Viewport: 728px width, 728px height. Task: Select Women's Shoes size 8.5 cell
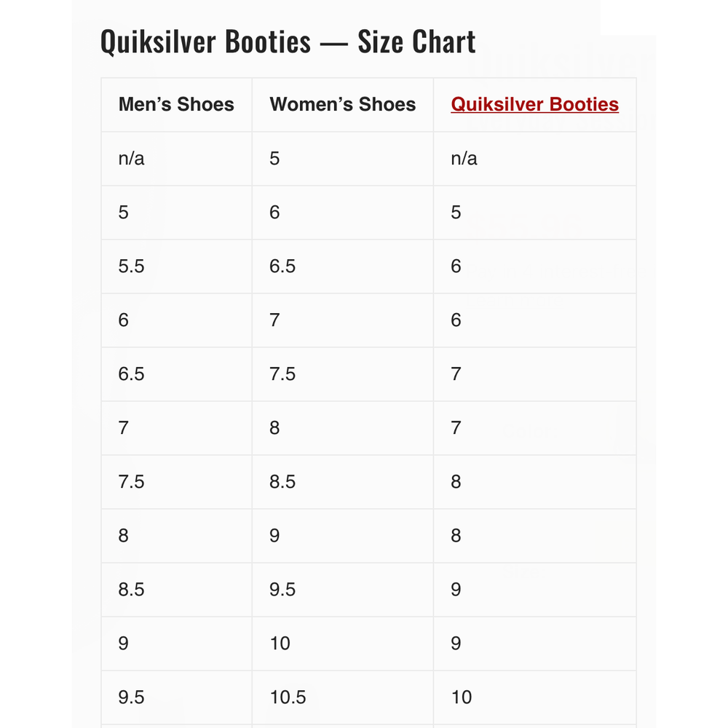point(282,482)
